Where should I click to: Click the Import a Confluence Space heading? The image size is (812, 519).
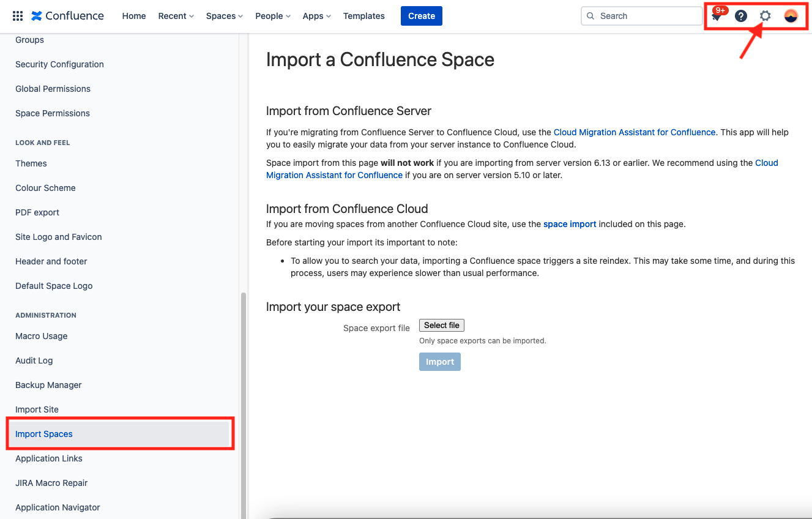click(x=380, y=59)
